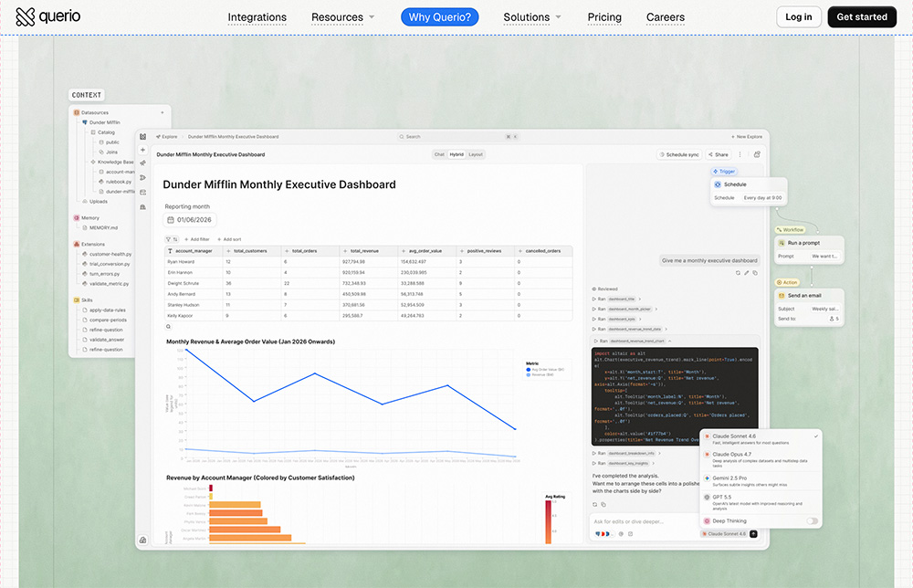Expand the Catalog tree node
Viewport: 913px width, 588px height.
click(102, 132)
